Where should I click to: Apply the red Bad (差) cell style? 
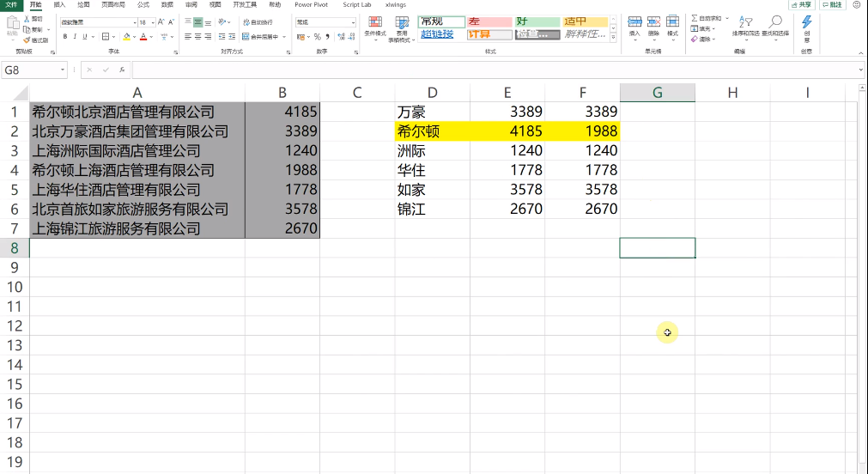490,21
